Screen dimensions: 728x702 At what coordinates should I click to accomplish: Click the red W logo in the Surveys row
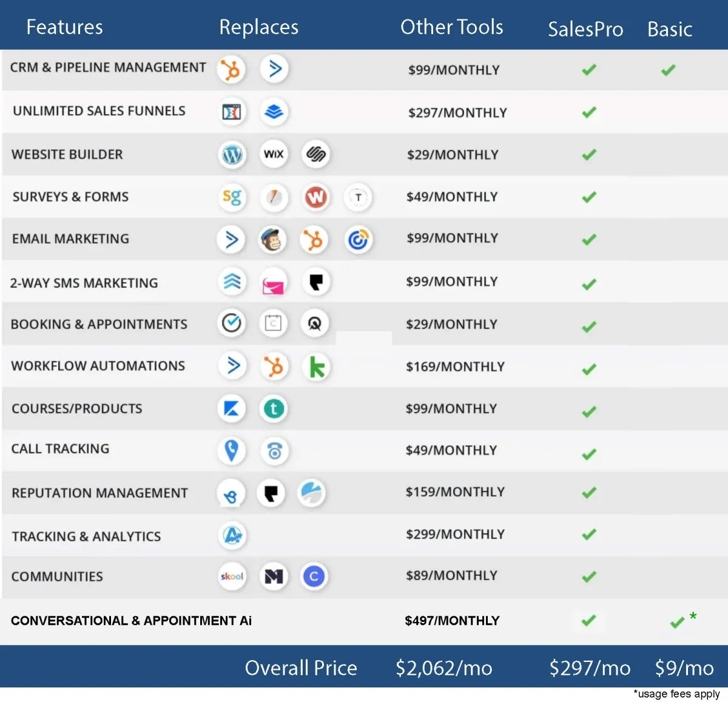point(315,197)
